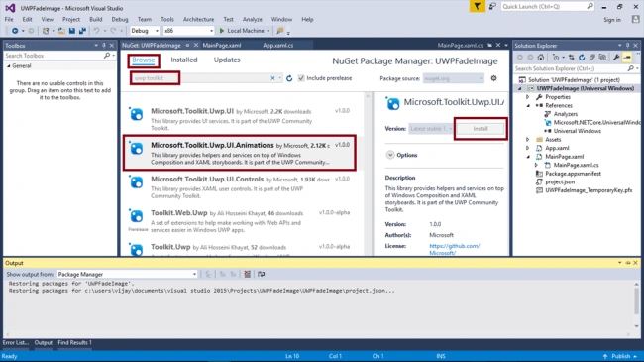Expand the Options section chevron

390,155
